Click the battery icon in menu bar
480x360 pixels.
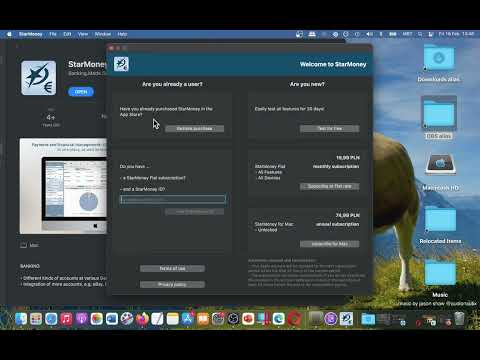(393, 34)
